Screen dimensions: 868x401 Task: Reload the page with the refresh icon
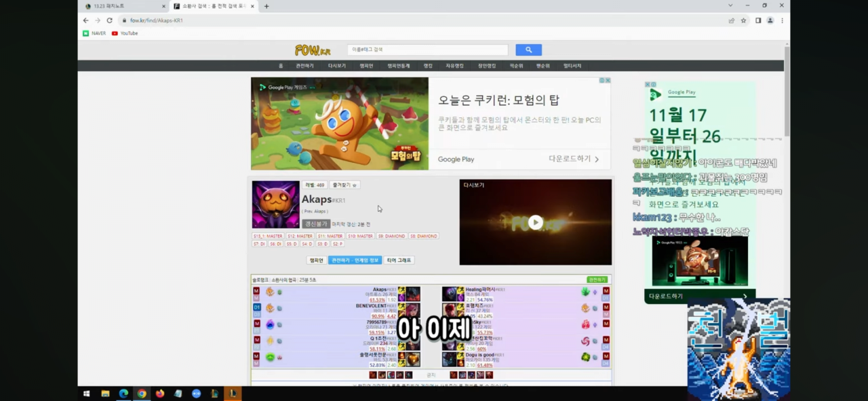[x=109, y=20]
